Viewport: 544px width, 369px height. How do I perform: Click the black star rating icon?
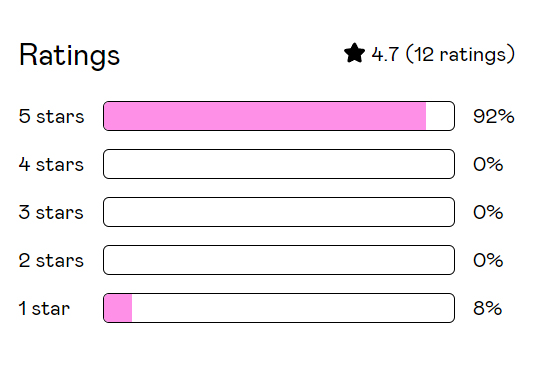(x=354, y=53)
